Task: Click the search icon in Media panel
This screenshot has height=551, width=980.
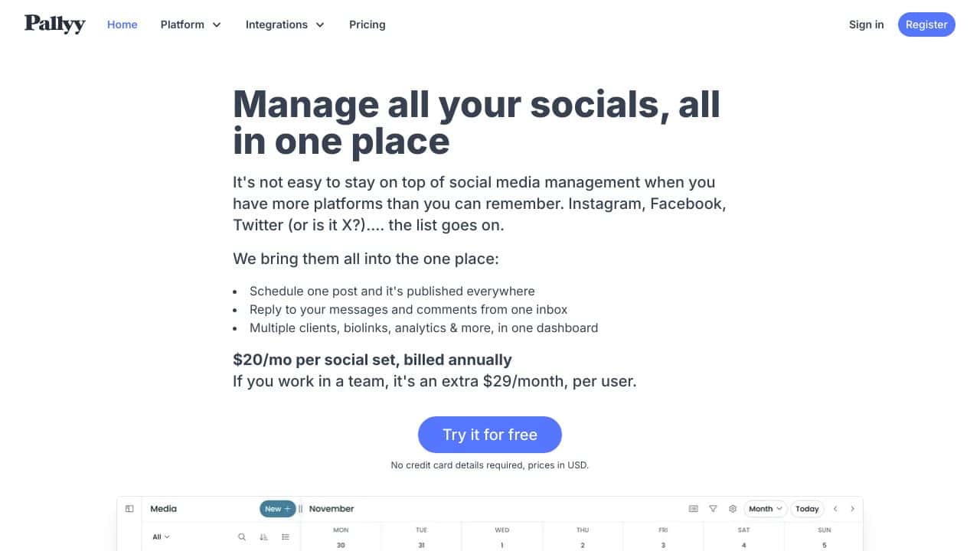Action: (x=242, y=537)
